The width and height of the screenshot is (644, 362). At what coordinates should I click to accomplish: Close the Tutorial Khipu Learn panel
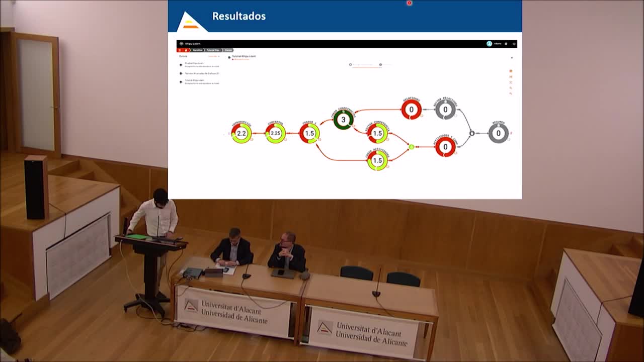tap(512, 58)
